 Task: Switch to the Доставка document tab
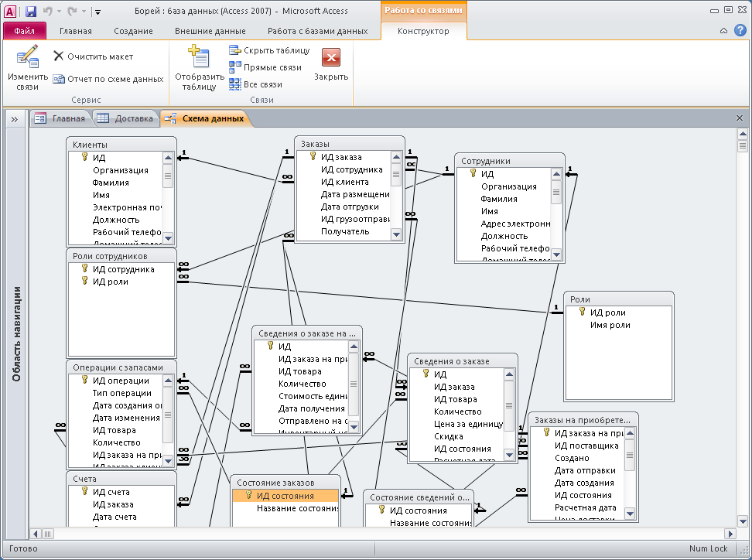[x=125, y=118]
